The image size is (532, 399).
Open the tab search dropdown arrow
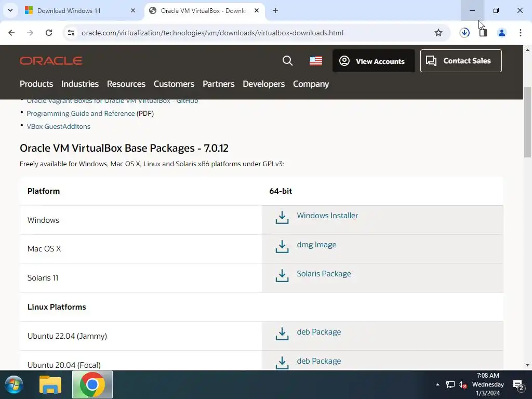coord(10,10)
